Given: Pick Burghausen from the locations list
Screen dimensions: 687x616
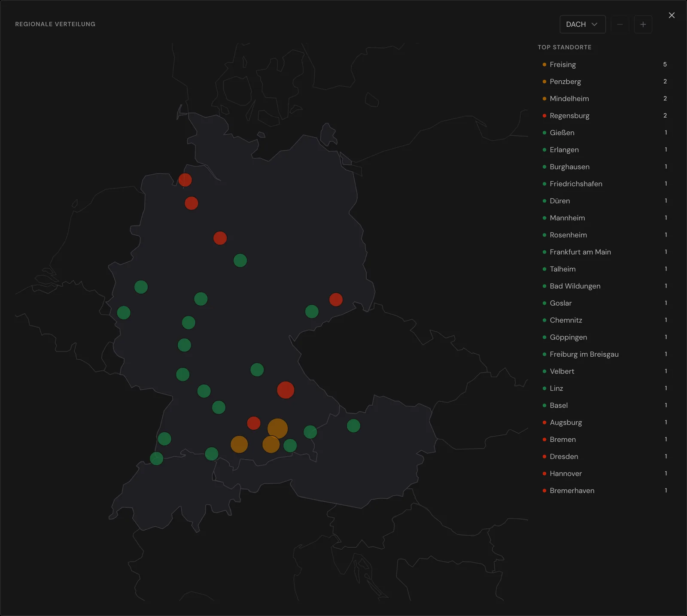Looking at the screenshot, I should point(605,167).
